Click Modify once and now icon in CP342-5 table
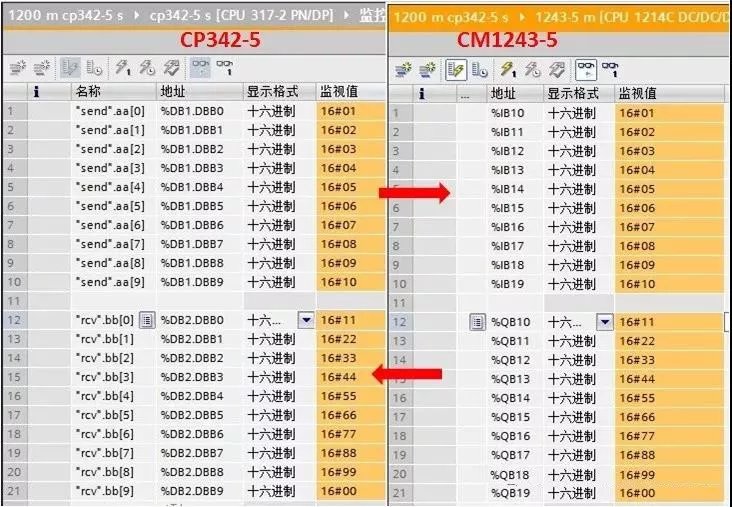This screenshot has height=507, width=732. (123, 68)
